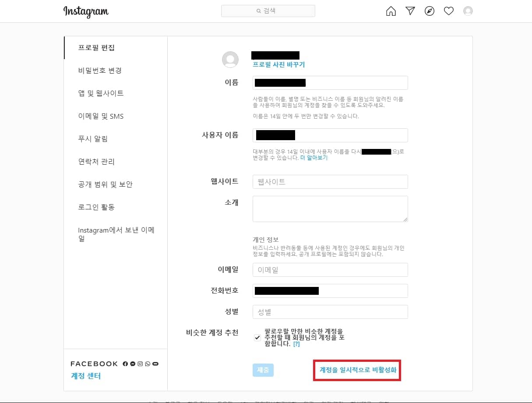Click into the 이름 name field
The height and width of the screenshot is (403, 532).
(x=330, y=83)
